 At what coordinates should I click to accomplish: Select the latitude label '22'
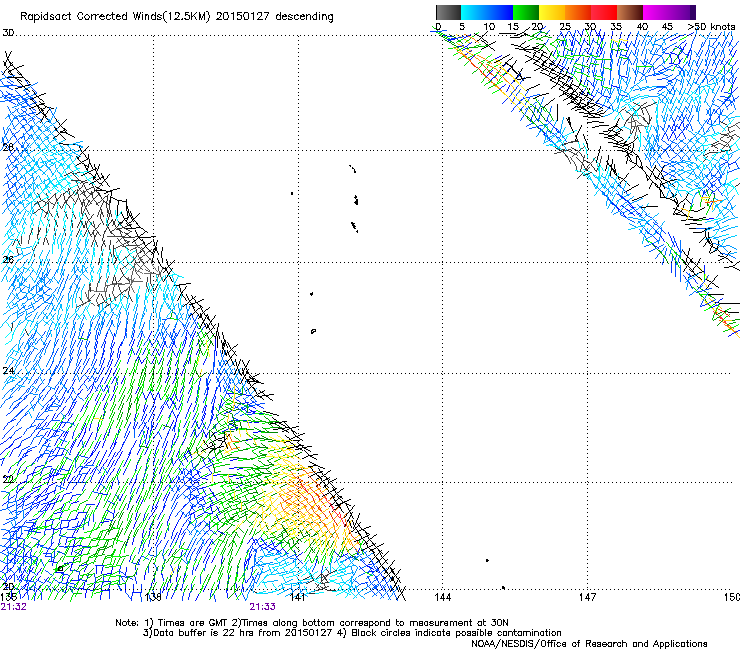click(8, 480)
